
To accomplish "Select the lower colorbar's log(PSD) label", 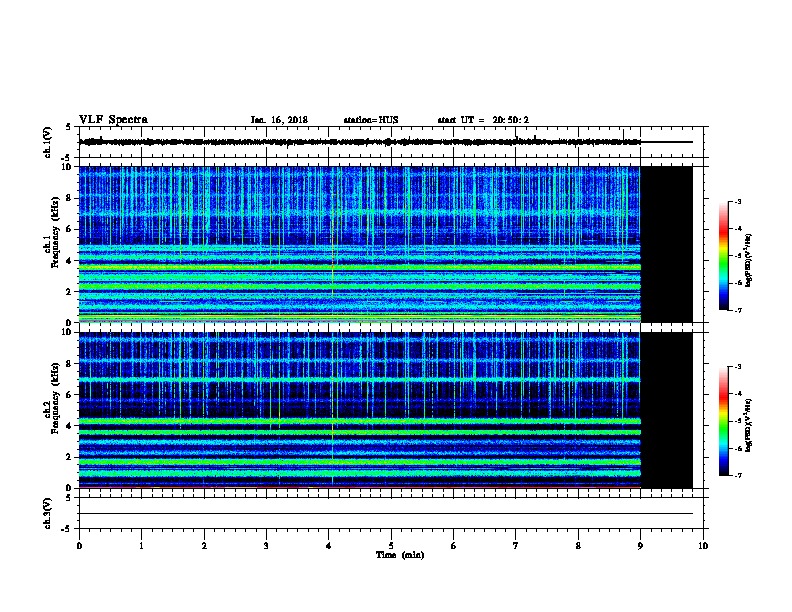I will [x=748, y=425].
